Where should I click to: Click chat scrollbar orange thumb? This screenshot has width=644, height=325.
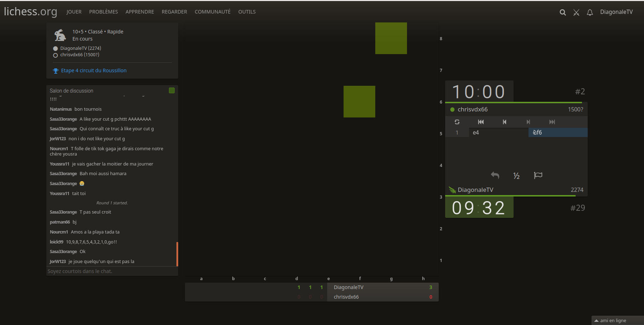point(177,254)
